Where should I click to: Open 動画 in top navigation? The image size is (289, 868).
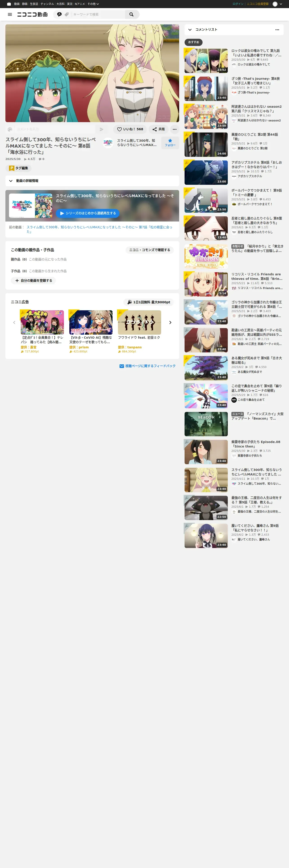coord(17,4)
